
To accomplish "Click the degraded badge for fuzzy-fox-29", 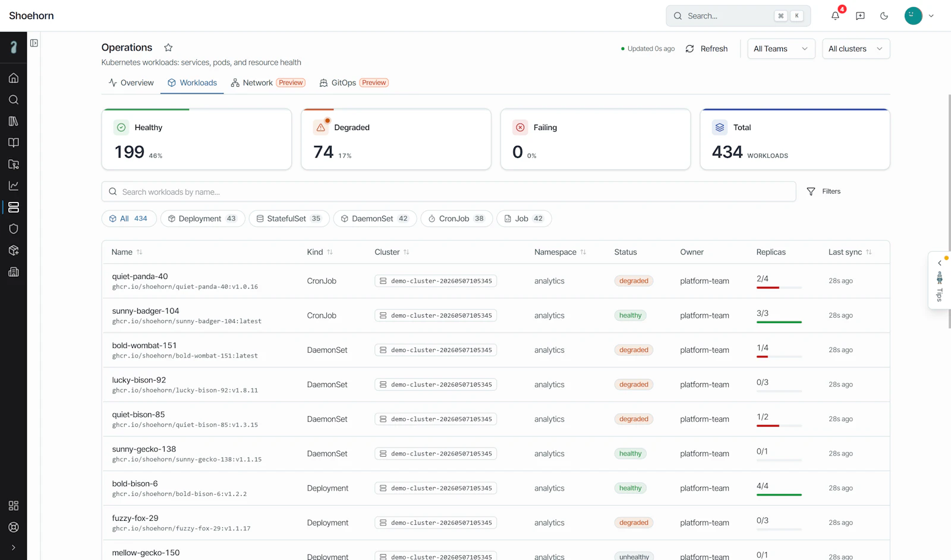I will (634, 523).
